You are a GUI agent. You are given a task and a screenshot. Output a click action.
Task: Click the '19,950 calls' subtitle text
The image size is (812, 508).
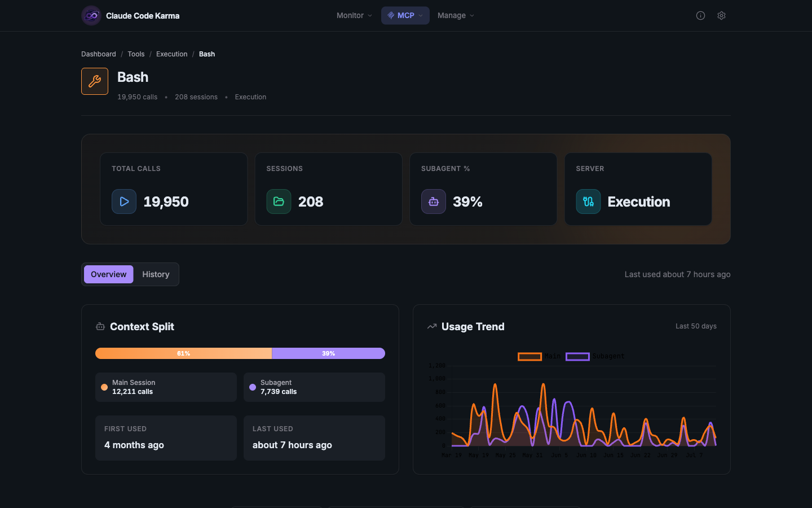point(138,97)
